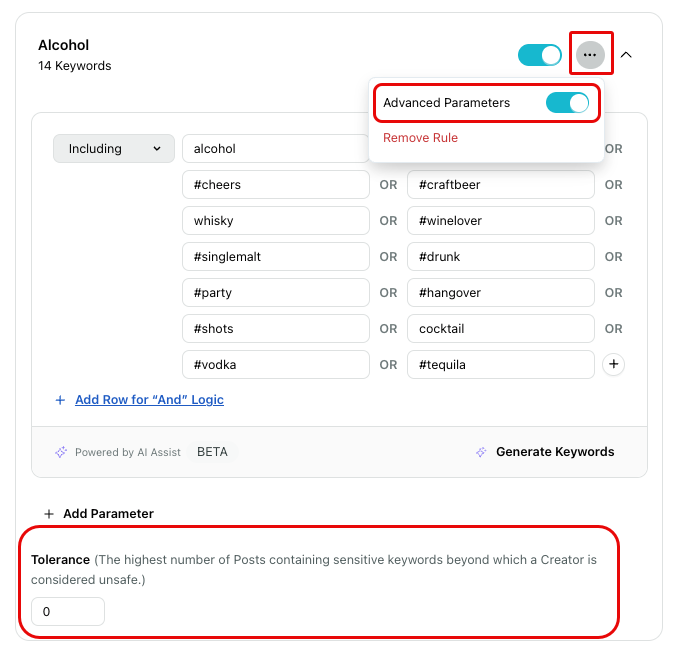This screenshot has height=651, width=677.
Task: Select Remove Rule from the menu
Action: [420, 138]
